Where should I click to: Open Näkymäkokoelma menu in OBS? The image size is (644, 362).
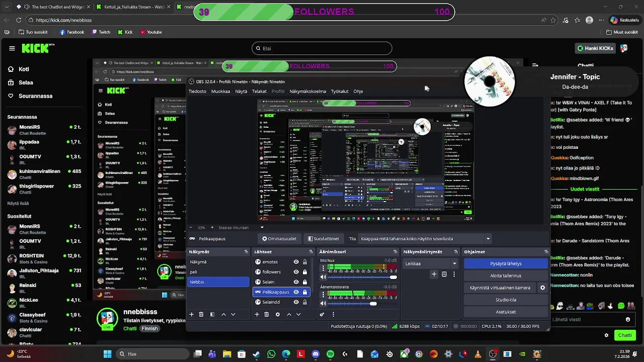point(307,92)
